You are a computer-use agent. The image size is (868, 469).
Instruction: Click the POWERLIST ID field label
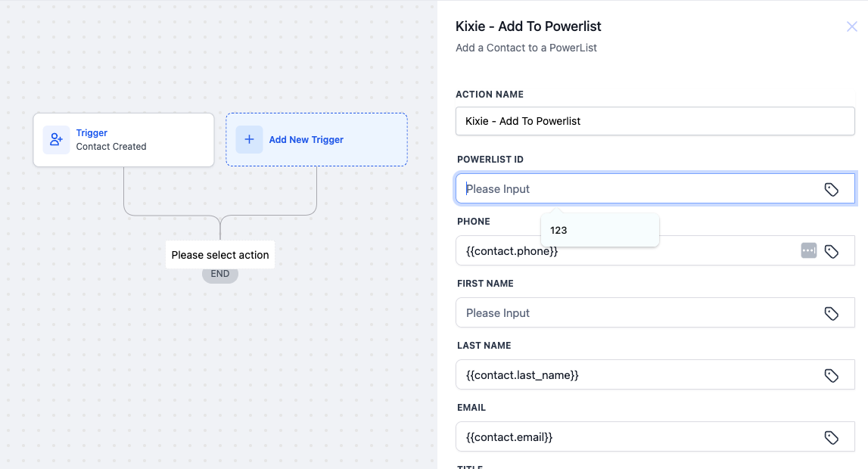point(490,160)
